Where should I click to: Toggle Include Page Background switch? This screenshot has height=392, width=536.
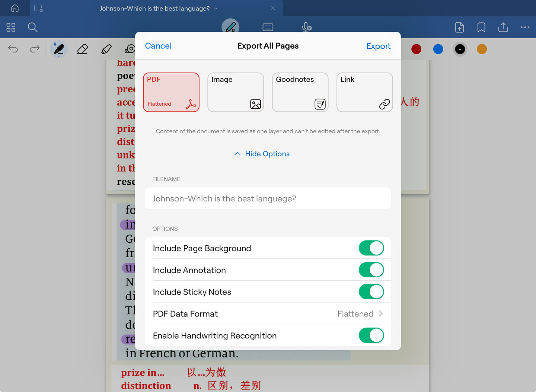pyautogui.click(x=371, y=248)
